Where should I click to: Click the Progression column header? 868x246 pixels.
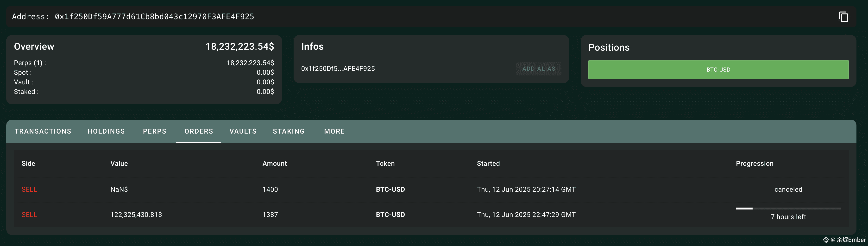tap(755, 164)
